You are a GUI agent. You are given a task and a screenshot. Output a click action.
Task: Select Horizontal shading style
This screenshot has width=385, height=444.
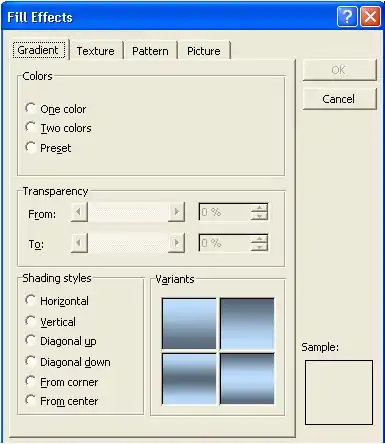[x=30, y=300]
